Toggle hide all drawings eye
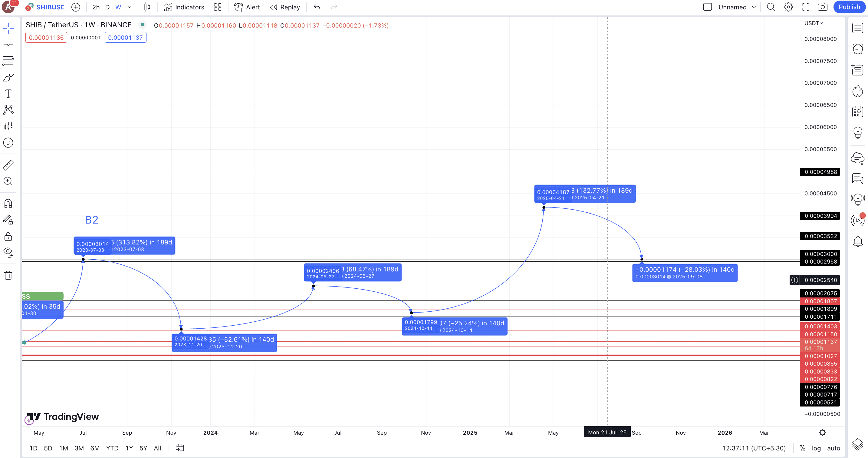Viewport: 868px width, 458px height. pyautogui.click(x=8, y=252)
